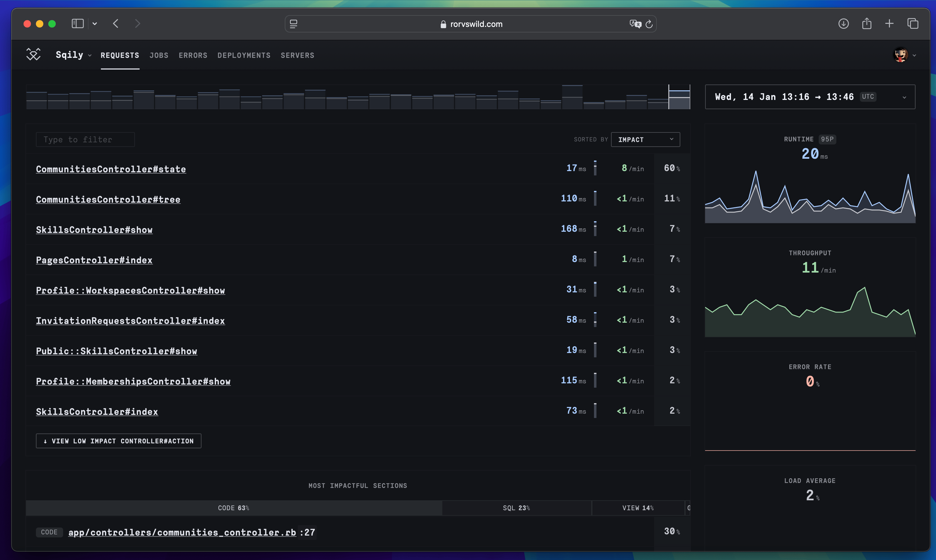
Task: Select the SQL 23% section segment
Action: click(x=516, y=508)
